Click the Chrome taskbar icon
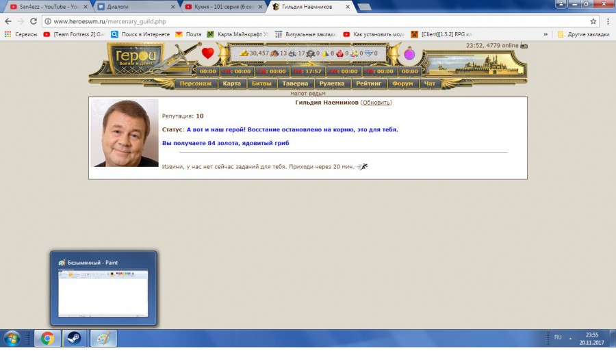 (x=47, y=338)
